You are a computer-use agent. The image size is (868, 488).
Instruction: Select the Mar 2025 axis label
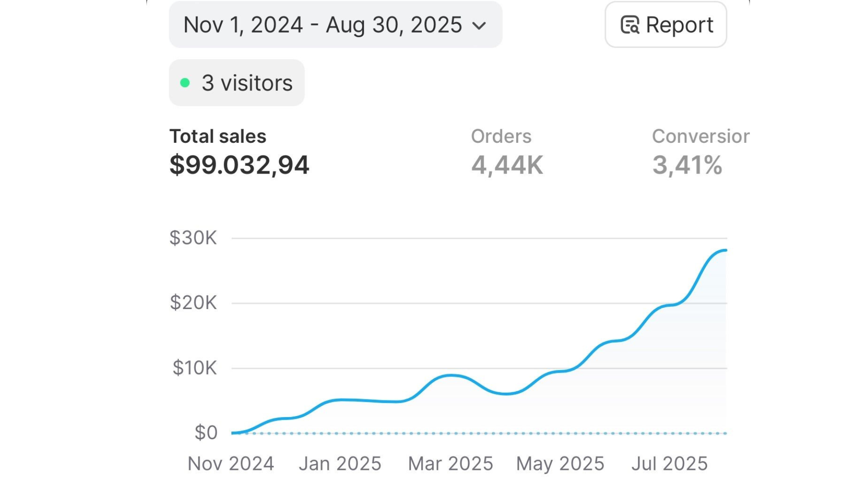click(450, 464)
